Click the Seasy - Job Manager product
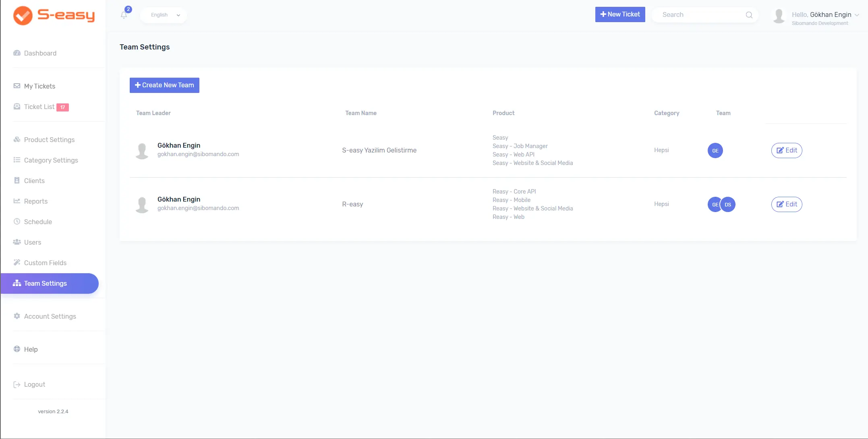 (520, 146)
